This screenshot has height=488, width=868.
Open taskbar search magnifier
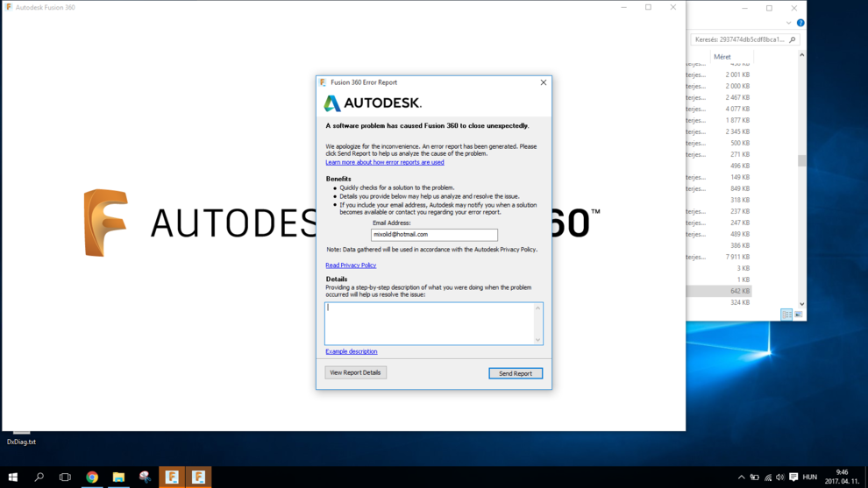pyautogui.click(x=39, y=477)
